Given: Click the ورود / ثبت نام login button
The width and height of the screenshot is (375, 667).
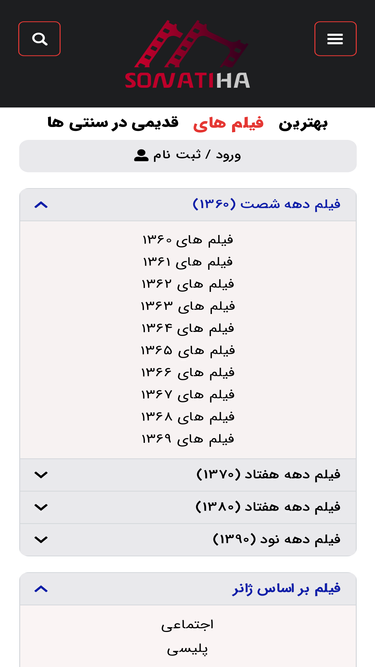Looking at the screenshot, I should (188, 156).
